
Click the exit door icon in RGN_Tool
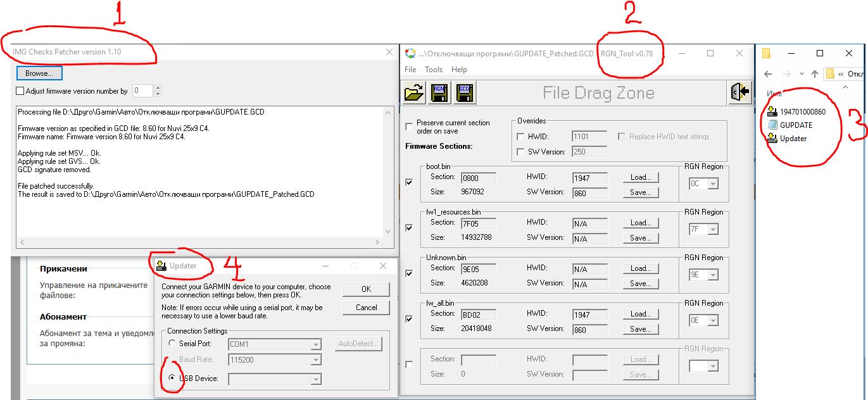(739, 93)
